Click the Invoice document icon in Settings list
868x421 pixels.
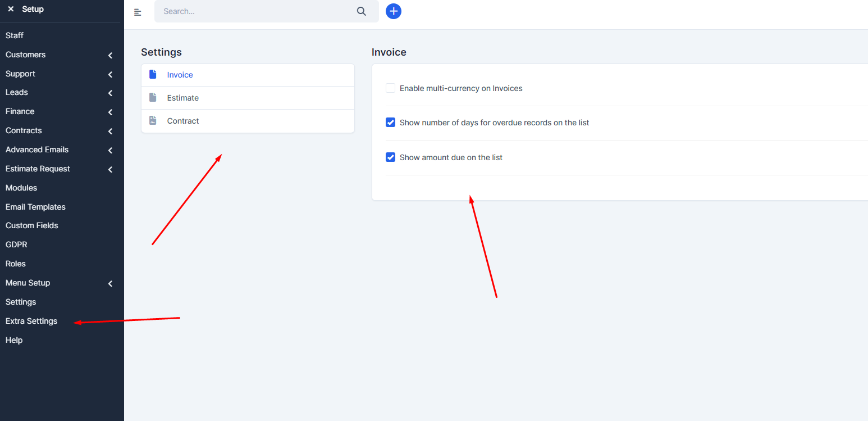153,74
